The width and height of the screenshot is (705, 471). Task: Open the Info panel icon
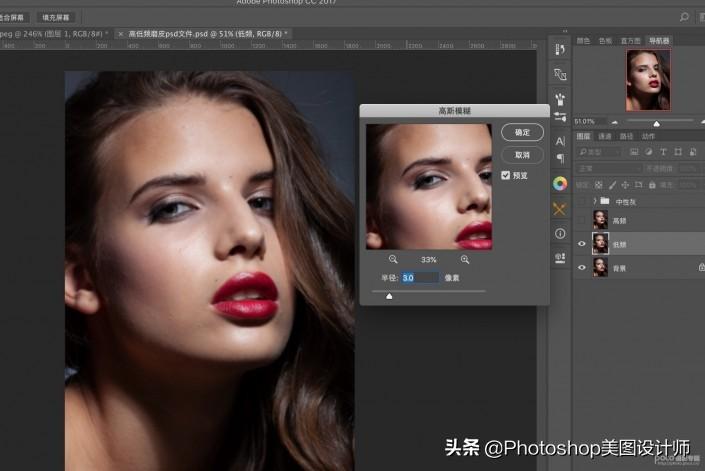tap(559, 233)
